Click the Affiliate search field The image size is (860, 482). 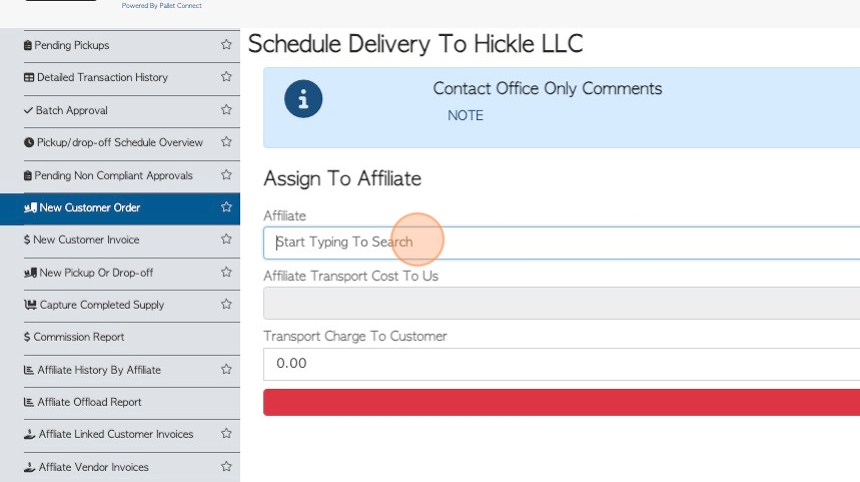click(x=560, y=242)
